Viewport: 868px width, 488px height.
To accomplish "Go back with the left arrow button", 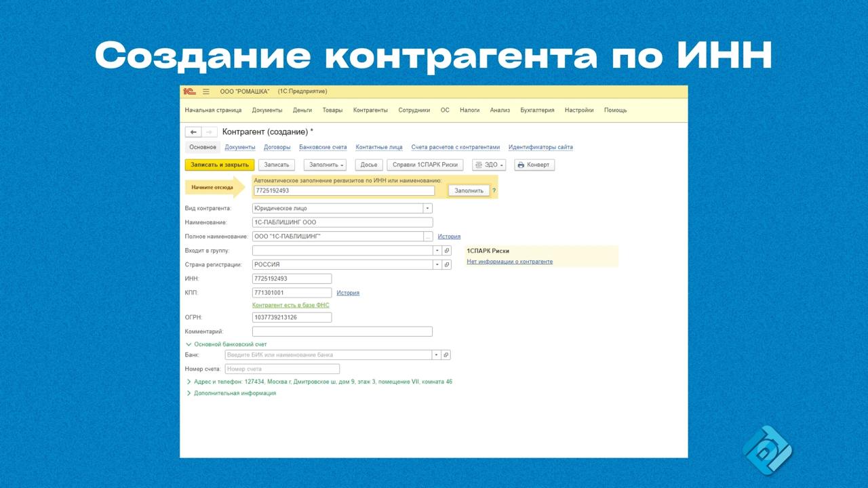I will point(193,132).
